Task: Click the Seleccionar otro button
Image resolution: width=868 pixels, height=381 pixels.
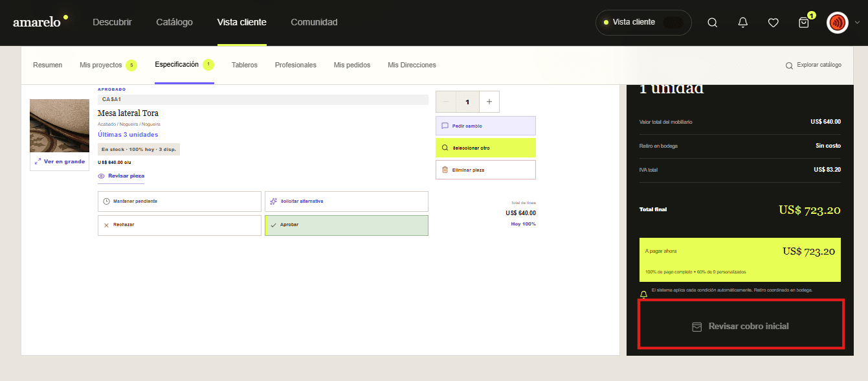Action: [x=485, y=148]
